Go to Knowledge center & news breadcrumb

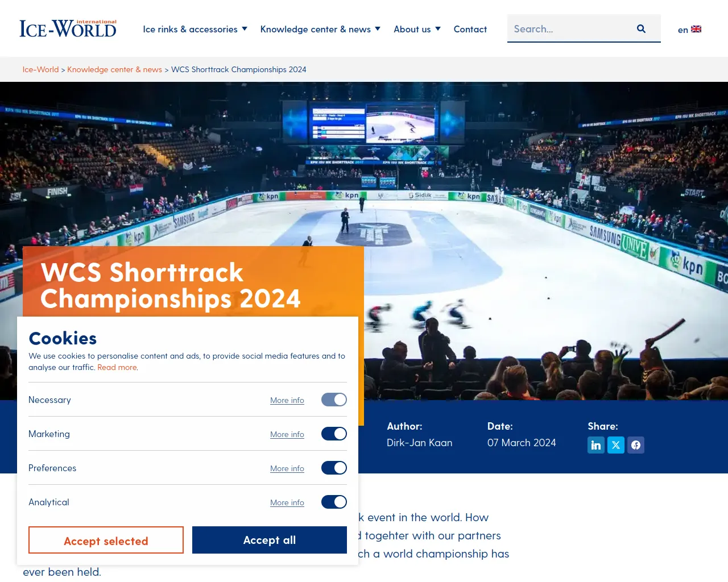point(114,69)
